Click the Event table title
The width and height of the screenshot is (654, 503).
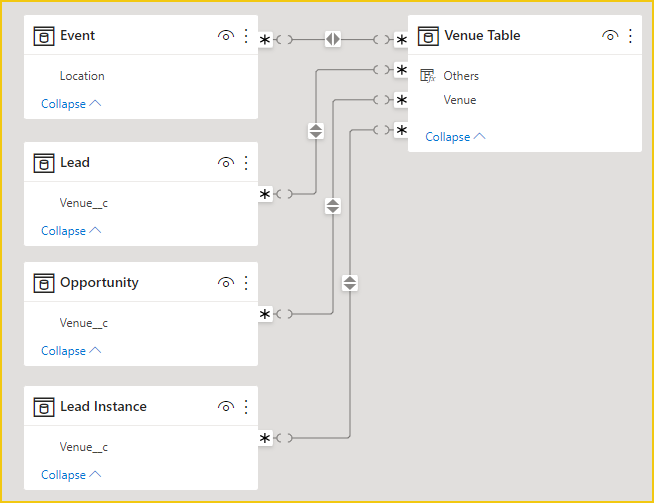(x=78, y=35)
